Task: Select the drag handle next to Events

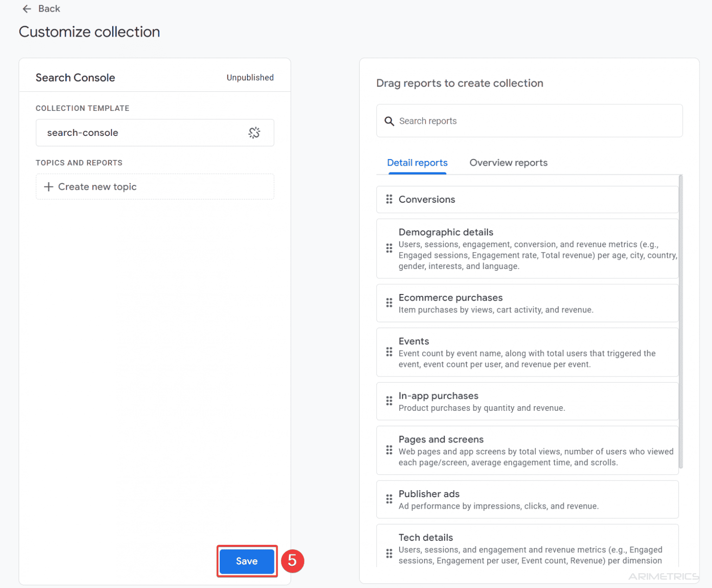Action: 389,352
